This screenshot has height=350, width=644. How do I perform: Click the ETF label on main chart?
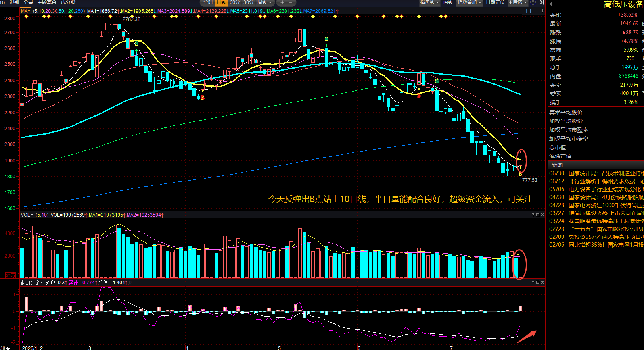coord(531,11)
